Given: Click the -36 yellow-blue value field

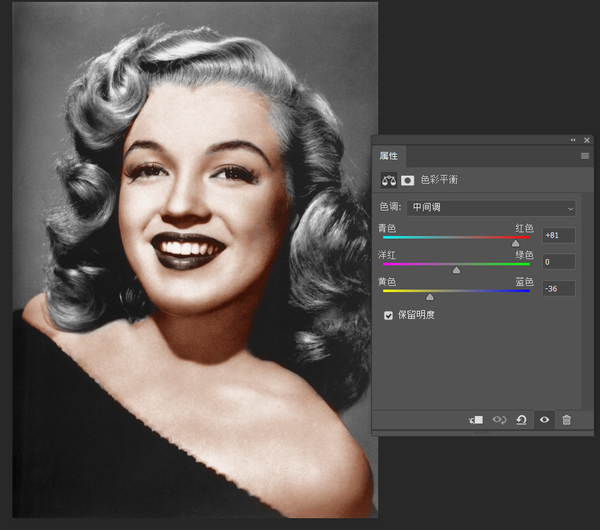Looking at the screenshot, I should [559, 289].
